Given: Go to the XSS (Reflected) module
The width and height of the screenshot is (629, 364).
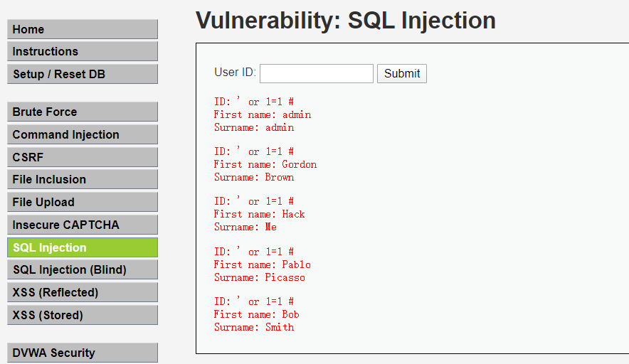Looking at the screenshot, I should click(82, 292).
